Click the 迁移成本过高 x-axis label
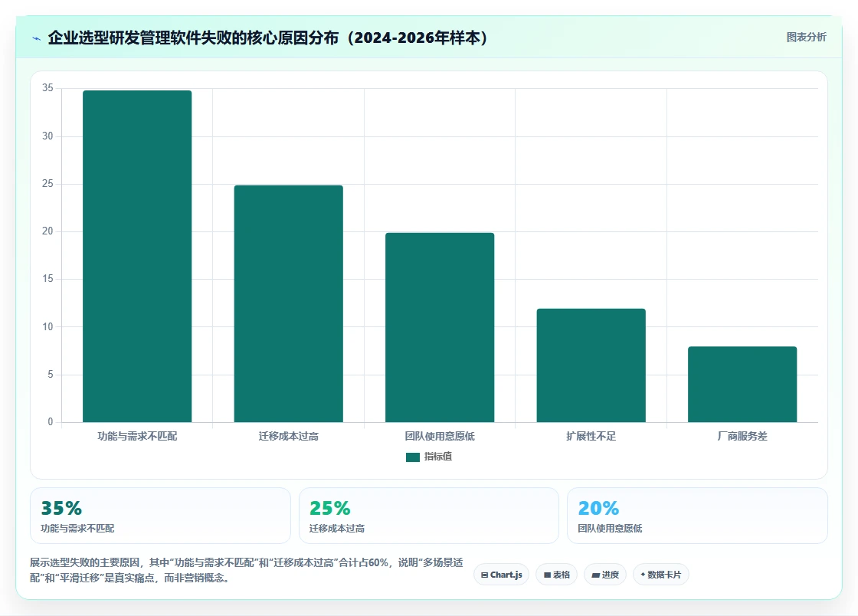The width and height of the screenshot is (858, 616). click(288, 436)
